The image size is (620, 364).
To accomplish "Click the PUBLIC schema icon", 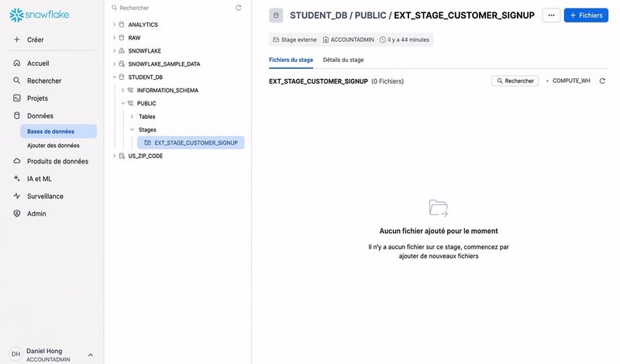I will tap(130, 103).
